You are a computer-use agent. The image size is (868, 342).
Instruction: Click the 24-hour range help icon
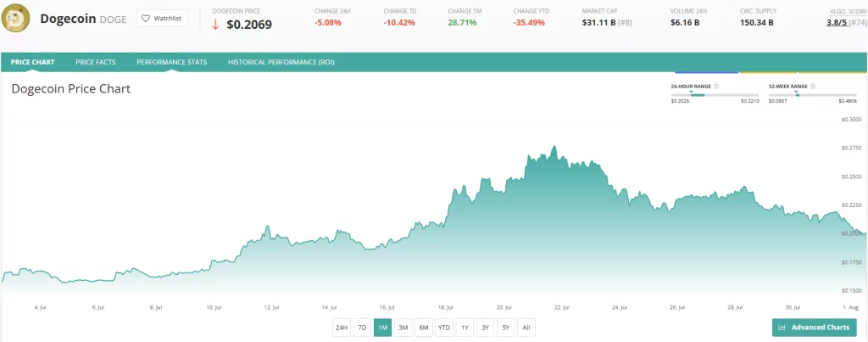pos(716,87)
